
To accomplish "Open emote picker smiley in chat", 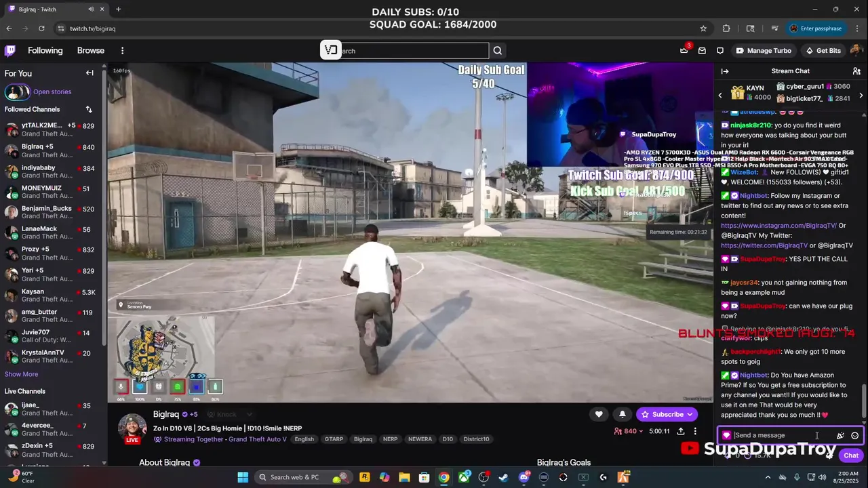I will (x=854, y=436).
